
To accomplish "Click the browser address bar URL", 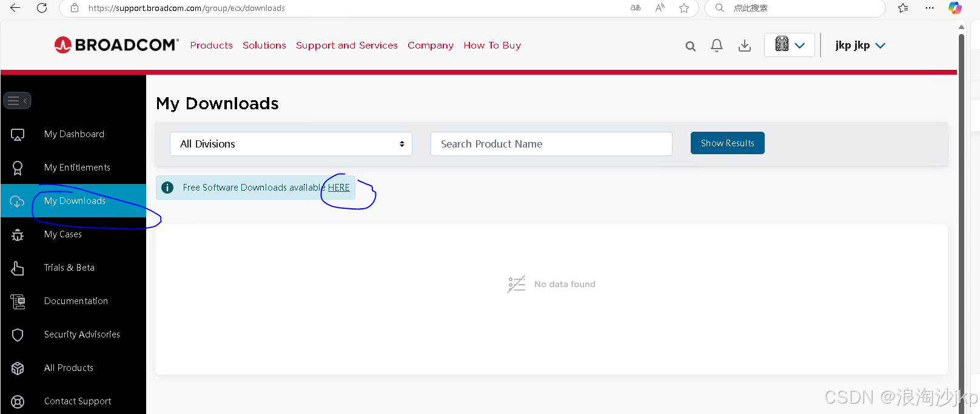I will (x=187, y=8).
